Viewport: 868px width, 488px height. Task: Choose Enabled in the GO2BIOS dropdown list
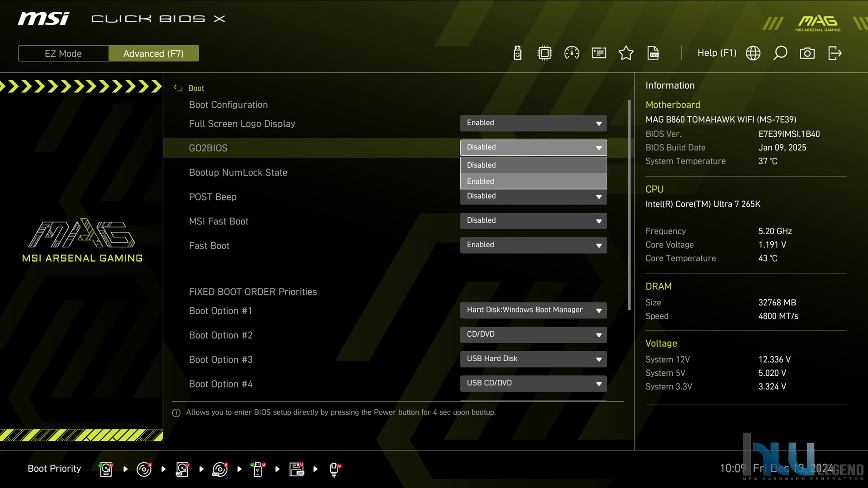point(533,181)
